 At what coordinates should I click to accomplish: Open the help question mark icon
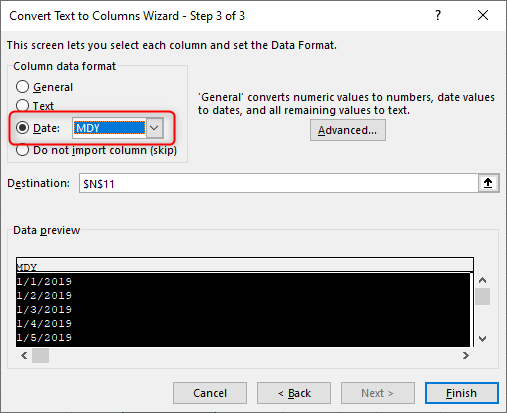point(438,15)
